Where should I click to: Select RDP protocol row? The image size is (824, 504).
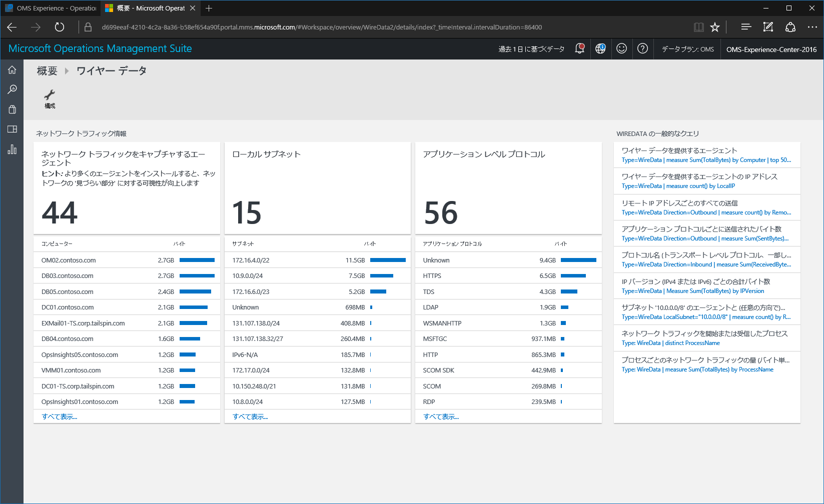508,401
